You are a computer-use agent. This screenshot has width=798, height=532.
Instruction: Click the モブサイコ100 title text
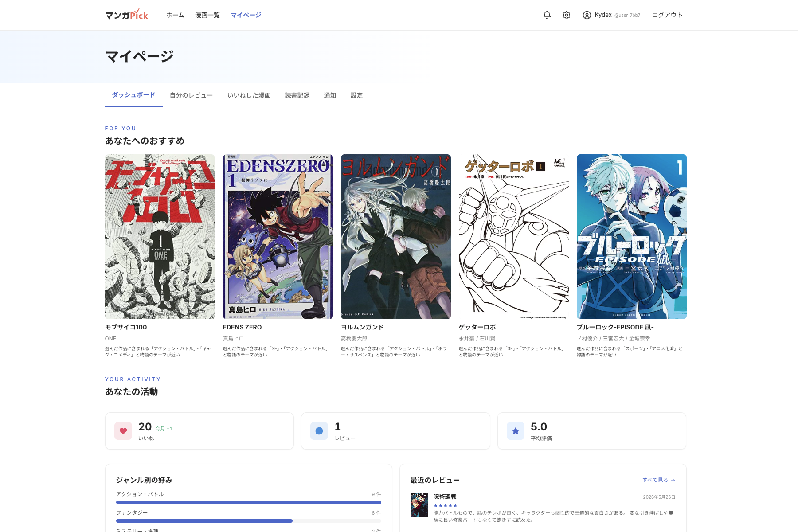coord(126,327)
